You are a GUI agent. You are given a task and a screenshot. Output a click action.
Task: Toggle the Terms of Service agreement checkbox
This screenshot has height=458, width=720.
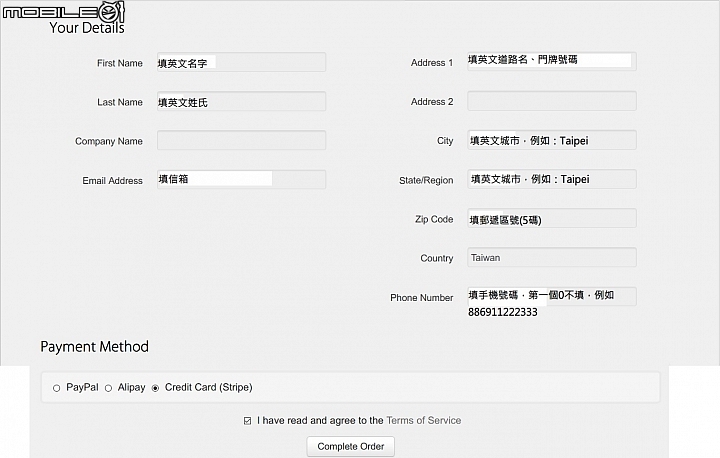pos(248,420)
